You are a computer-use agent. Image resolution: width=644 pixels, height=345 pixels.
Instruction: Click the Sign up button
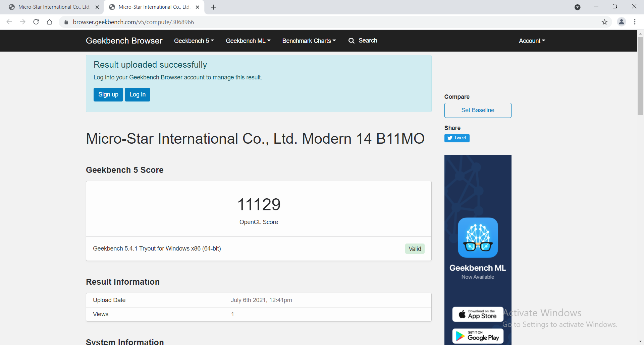[x=108, y=94]
